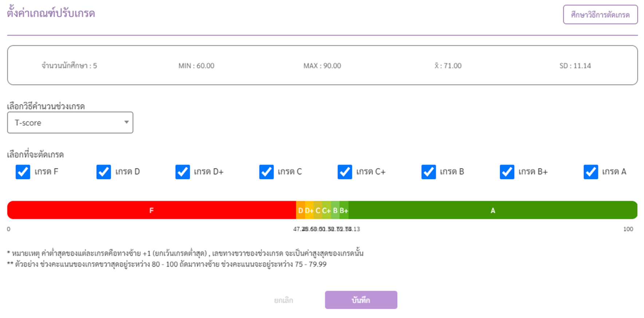The height and width of the screenshot is (318, 644).
Task: Uncheck the เกรด A checkbox
Action: coord(590,172)
